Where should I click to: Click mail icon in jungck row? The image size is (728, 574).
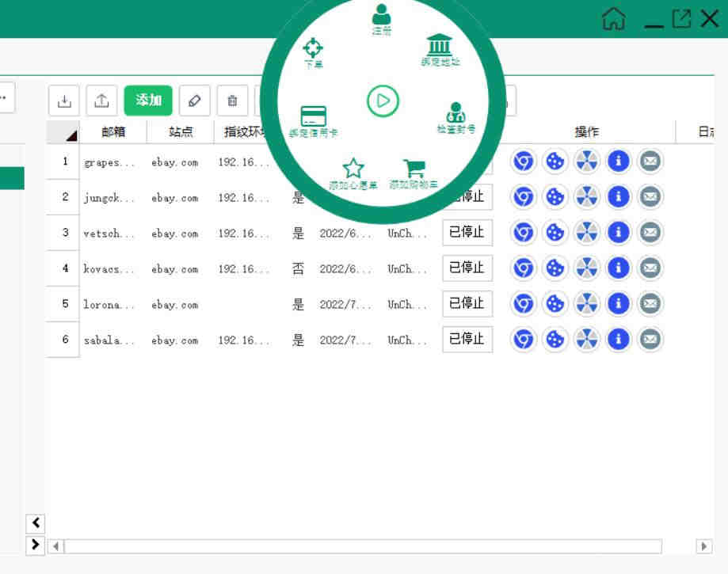(650, 197)
